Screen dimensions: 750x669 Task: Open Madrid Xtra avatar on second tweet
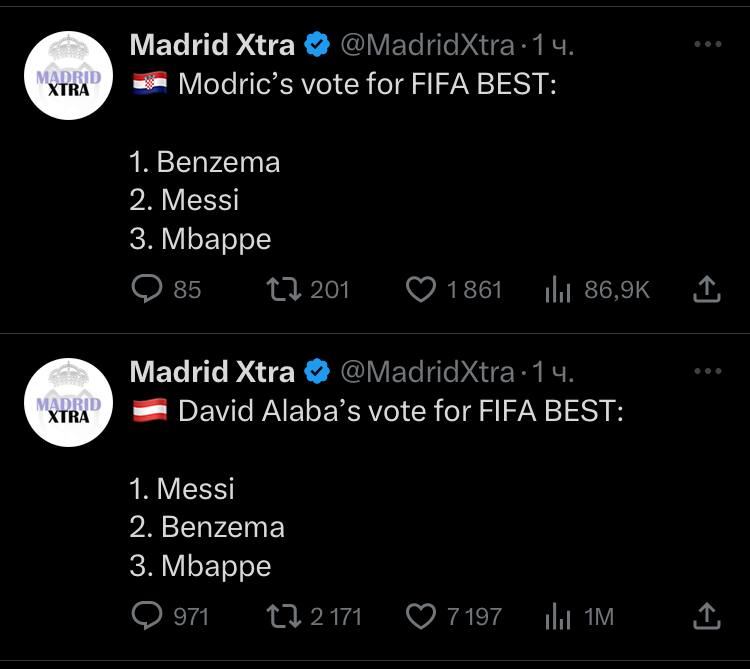(x=68, y=404)
